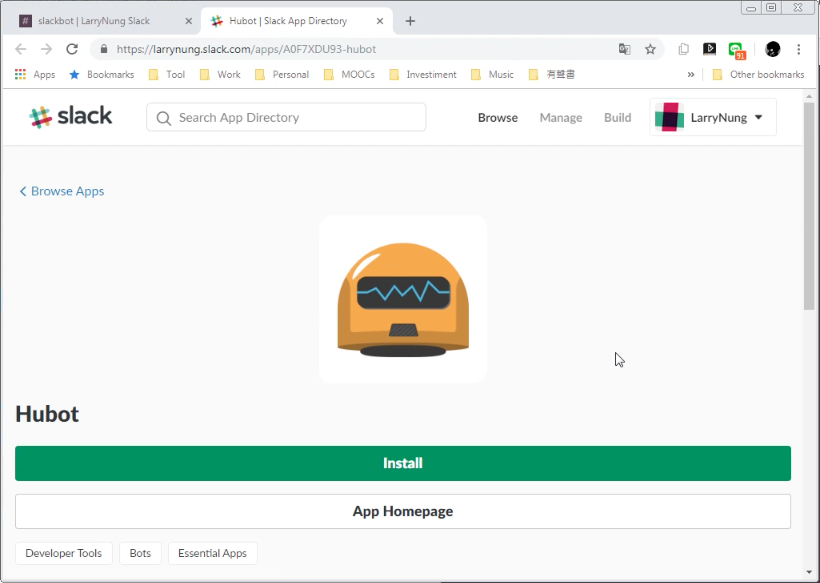820x583 pixels.
Task: Click the scrollbar down arrow
Action: [809, 573]
